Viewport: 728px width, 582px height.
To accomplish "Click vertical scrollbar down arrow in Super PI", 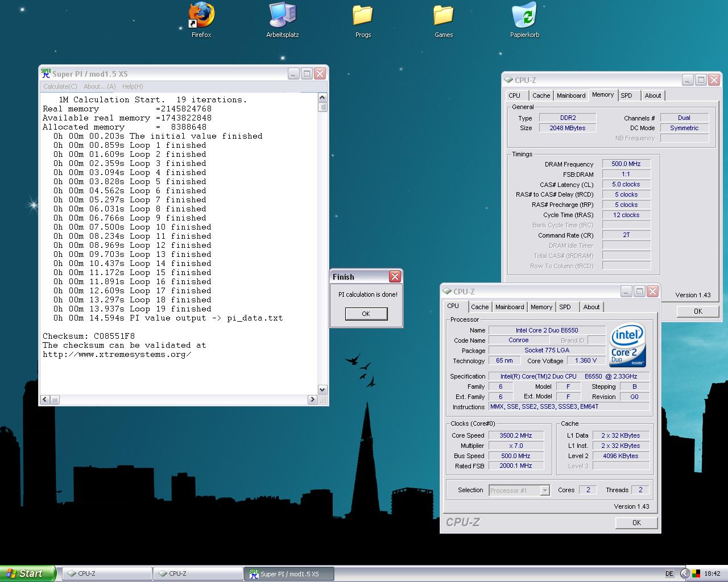I will (x=322, y=390).
